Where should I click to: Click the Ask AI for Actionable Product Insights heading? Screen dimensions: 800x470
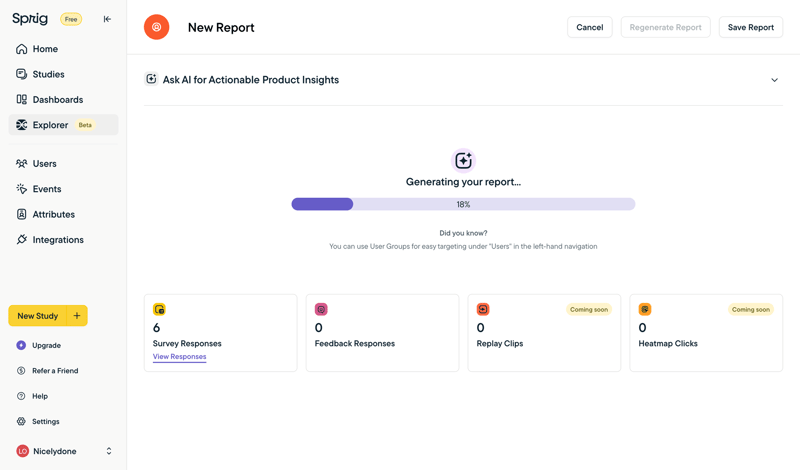(x=251, y=80)
